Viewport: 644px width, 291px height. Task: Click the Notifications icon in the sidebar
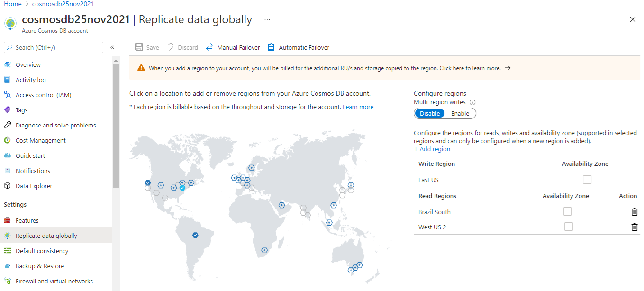[7, 171]
